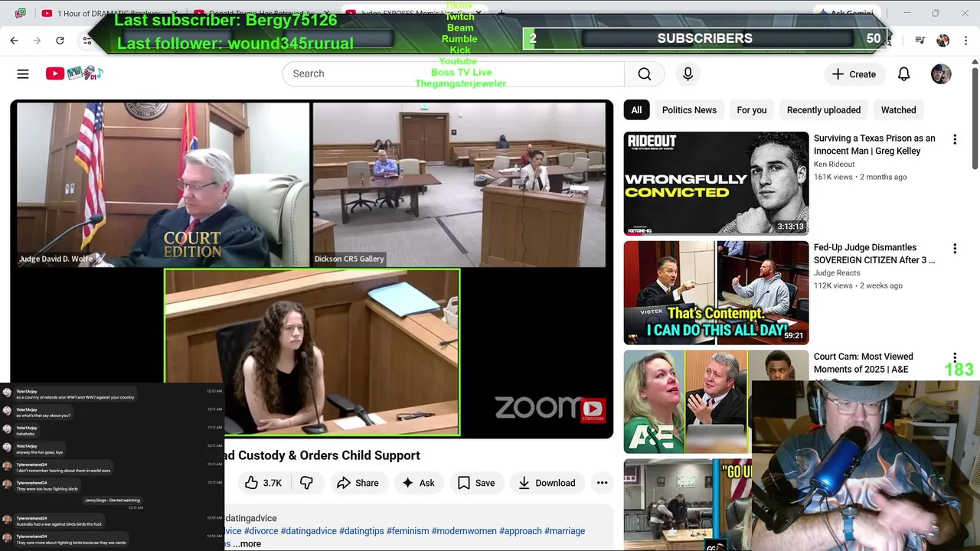The height and width of the screenshot is (551, 980).
Task: Share the video
Action: (358, 483)
